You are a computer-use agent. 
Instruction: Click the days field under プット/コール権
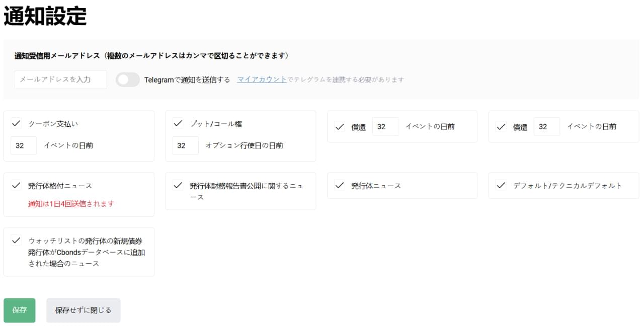[x=185, y=145]
